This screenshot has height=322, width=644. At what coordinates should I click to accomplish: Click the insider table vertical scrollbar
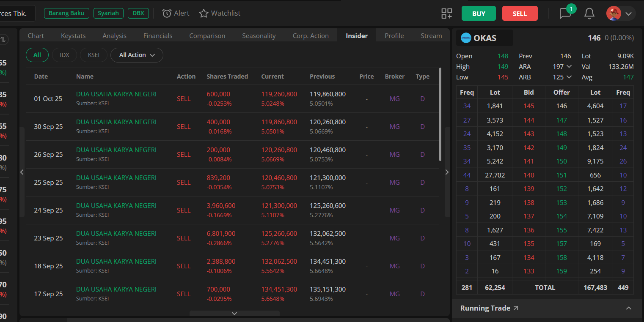440,114
